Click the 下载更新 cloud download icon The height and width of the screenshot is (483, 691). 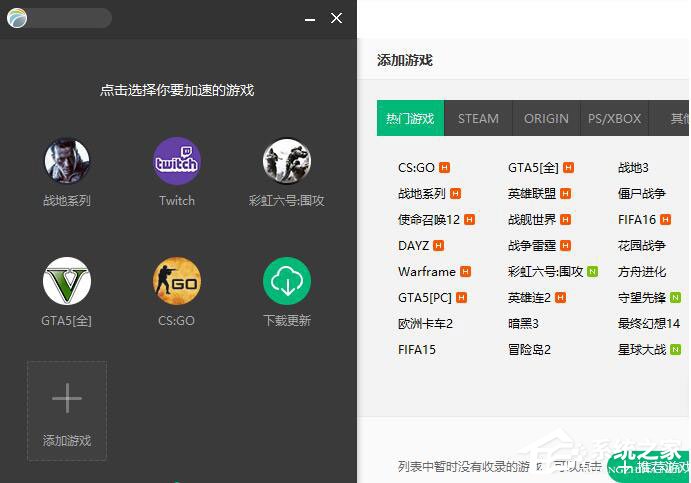[287, 281]
